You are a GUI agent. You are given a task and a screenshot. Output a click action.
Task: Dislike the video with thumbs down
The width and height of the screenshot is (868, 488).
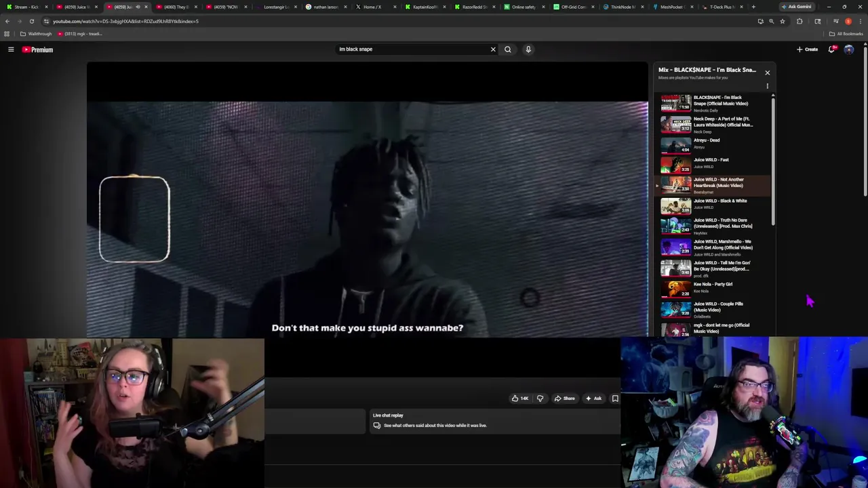coord(540,399)
